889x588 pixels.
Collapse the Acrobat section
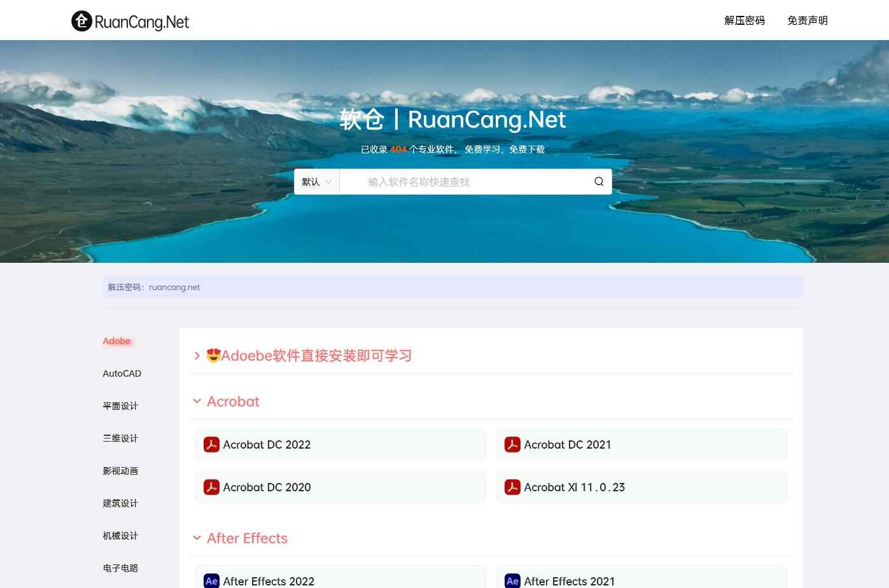[x=197, y=402]
